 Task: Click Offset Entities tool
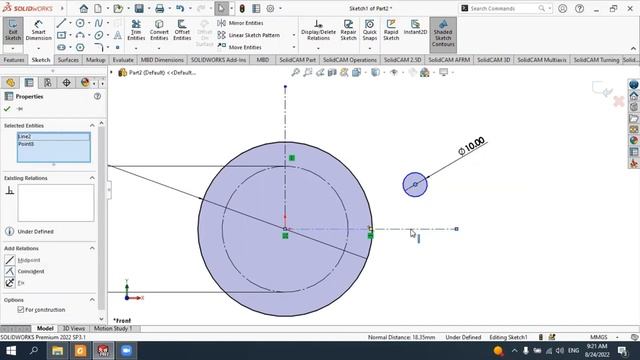point(182,30)
